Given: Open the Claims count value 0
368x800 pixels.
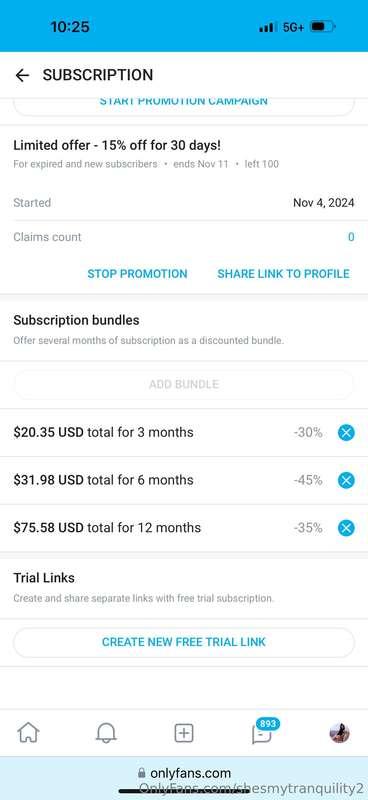Looking at the screenshot, I should click(351, 237).
